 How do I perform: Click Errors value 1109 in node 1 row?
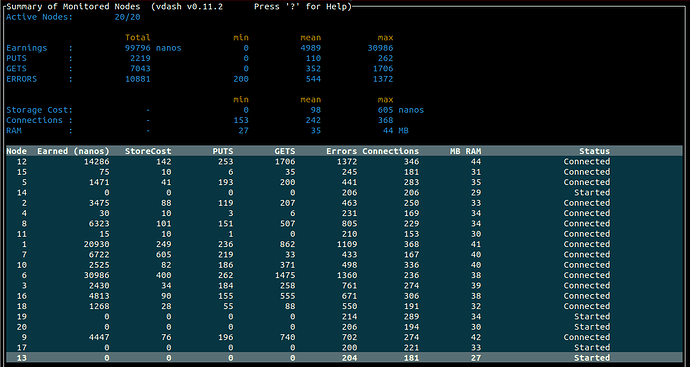point(347,244)
